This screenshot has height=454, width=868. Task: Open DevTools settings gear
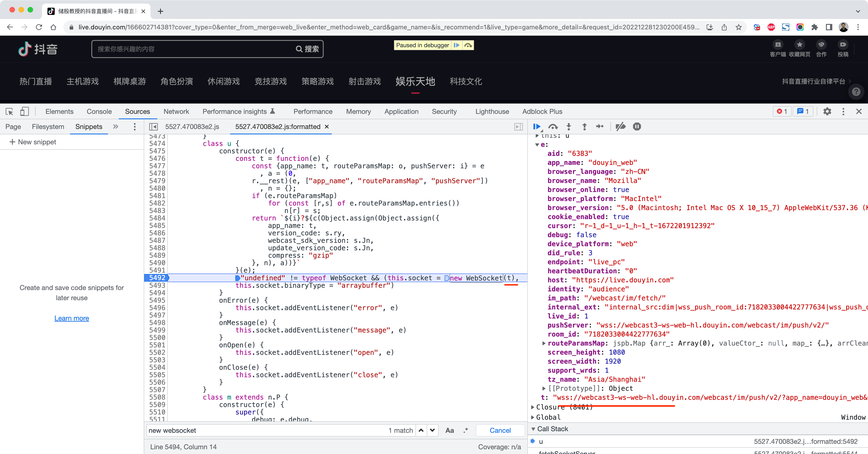827,112
